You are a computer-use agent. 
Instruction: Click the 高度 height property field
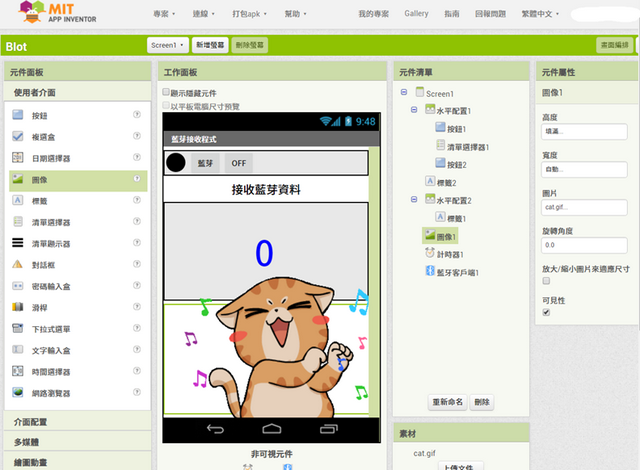[584, 131]
